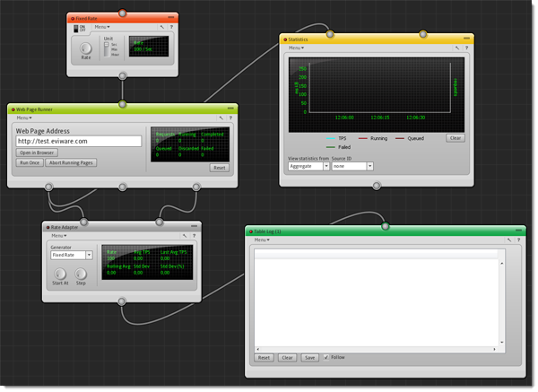Open Menu in Fixed Rate component
Image resolution: width=538 pixels, height=392 pixels.
click(102, 27)
